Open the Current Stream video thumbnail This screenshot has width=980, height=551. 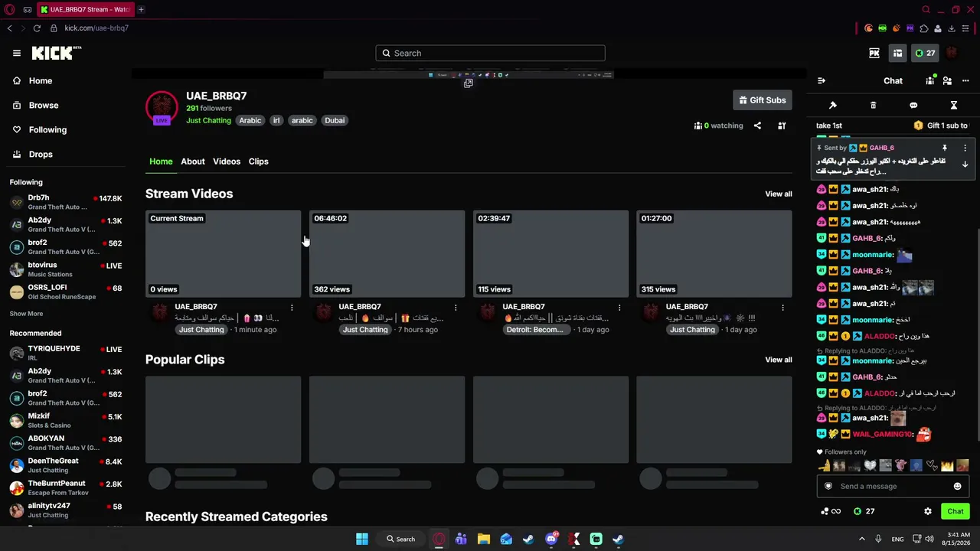coord(223,253)
